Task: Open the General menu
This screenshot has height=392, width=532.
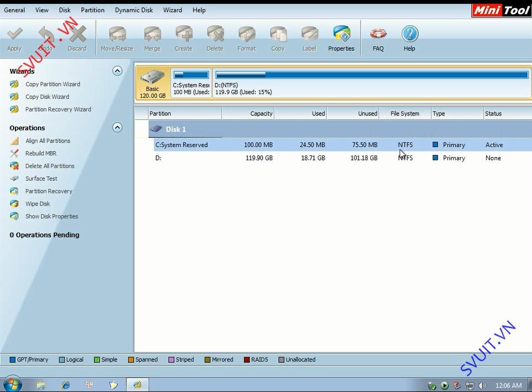Action: (x=14, y=10)
